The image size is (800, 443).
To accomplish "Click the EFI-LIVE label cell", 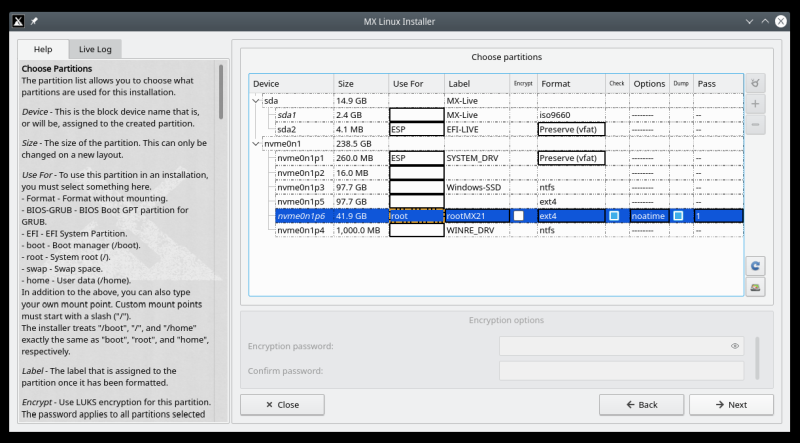I will coord(477,129).
